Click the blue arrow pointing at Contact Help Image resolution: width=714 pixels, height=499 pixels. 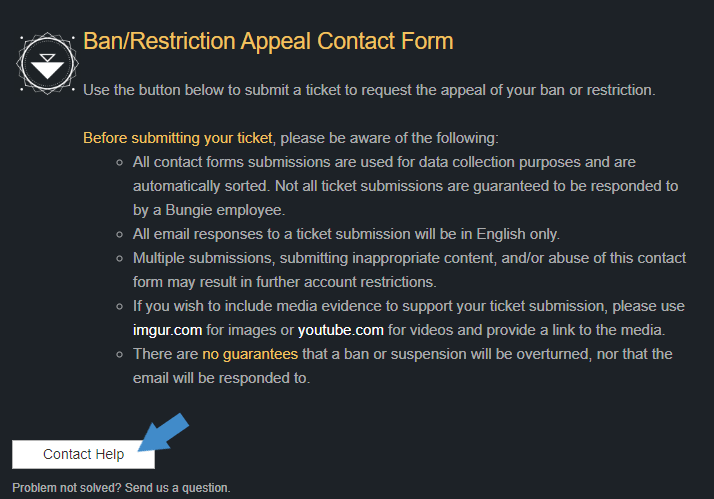point(163,433)
